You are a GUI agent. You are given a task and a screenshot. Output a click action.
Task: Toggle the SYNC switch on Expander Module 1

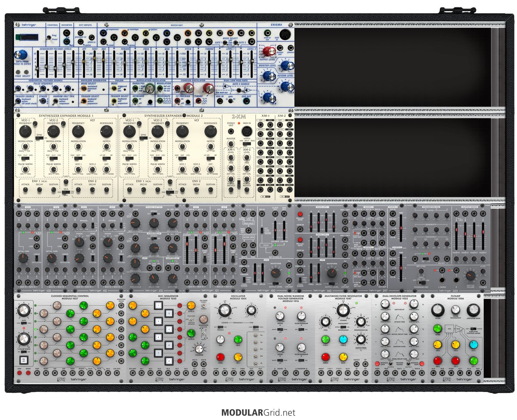[39, 138]
